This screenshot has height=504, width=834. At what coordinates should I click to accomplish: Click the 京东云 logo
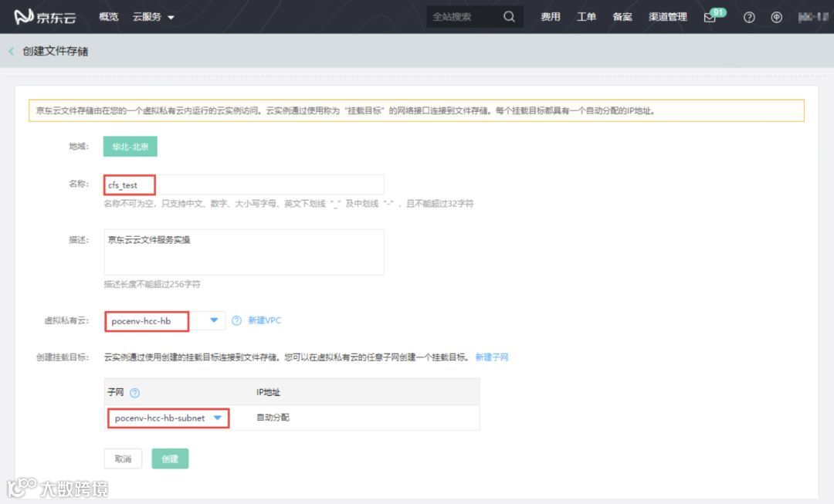click(45, 17)
